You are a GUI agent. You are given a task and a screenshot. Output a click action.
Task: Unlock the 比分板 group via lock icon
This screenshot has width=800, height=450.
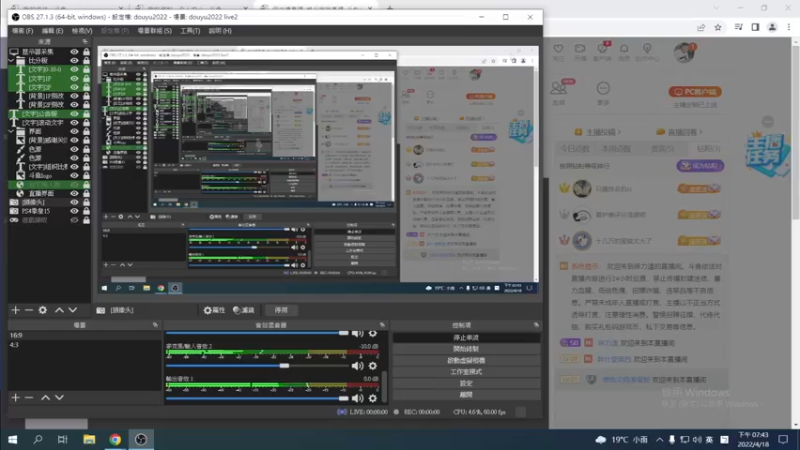pos(86,60)
